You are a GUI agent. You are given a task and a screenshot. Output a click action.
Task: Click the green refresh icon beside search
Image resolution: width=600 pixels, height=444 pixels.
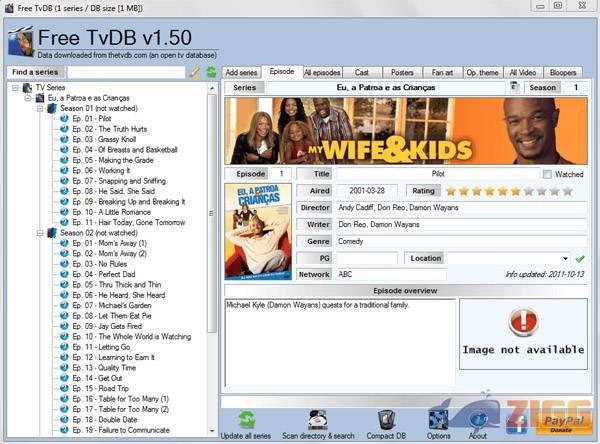coord(211,72)
